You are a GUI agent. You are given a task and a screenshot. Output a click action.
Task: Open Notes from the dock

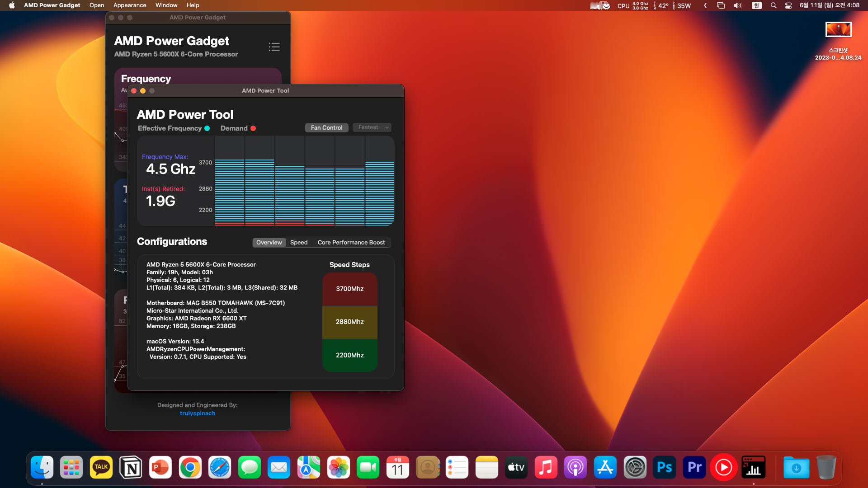pyautogui.click(x=486, y=467)
